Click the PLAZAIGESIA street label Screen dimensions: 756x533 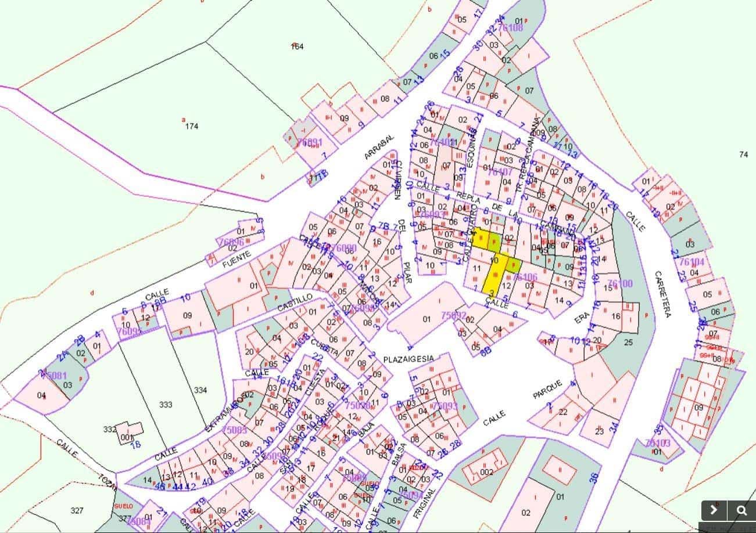[x=409, y=359]
